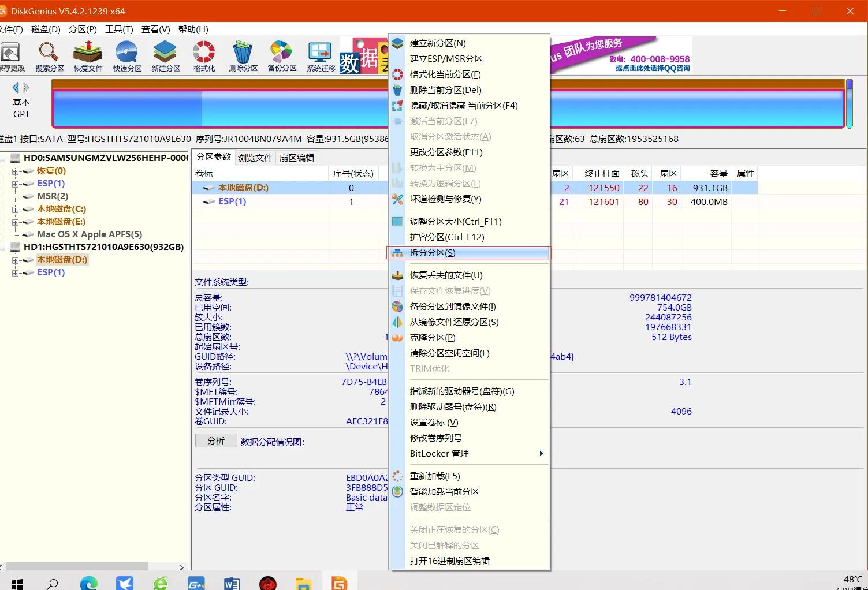This screenshot has height=590, width=868.
Task: Click the 备份分区 (Backup Partition) icon
Action: coord(281,55)
